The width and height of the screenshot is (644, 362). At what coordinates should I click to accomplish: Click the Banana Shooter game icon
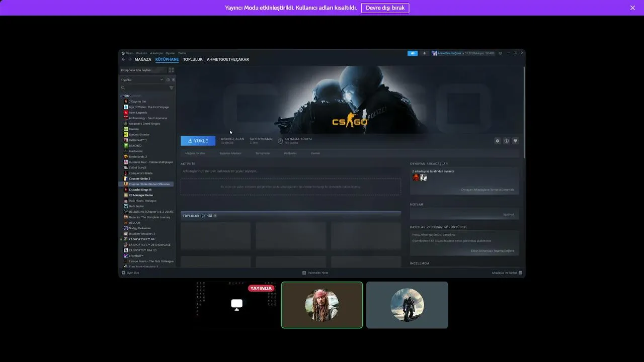pos(126,135)
